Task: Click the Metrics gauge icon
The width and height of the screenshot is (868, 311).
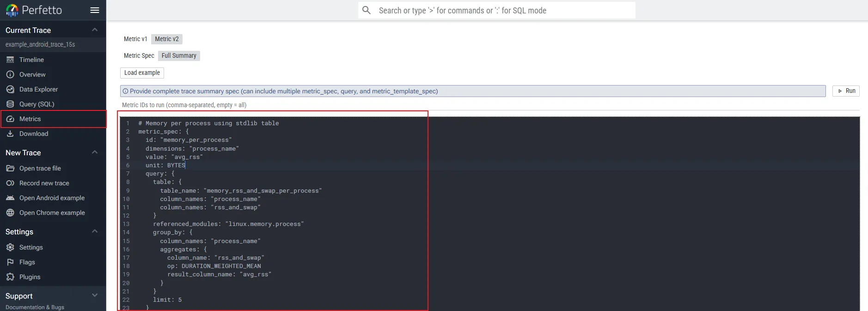Action: click(10, 119)
